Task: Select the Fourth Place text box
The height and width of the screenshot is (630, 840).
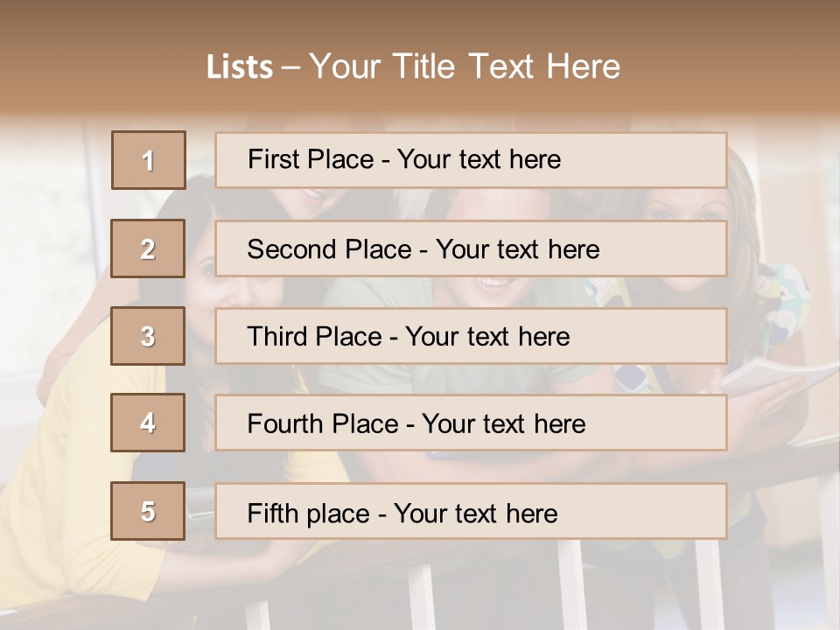Action: click(x=471, y=423)
